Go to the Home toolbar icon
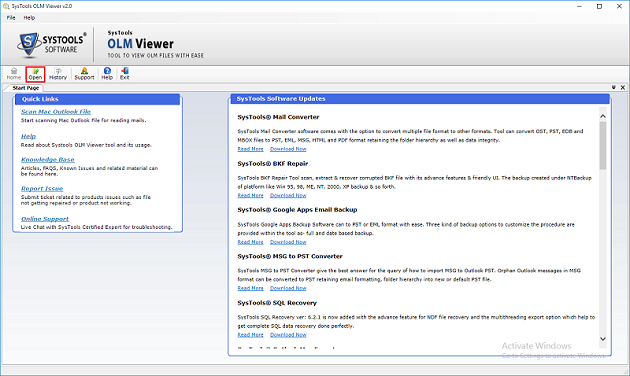Image resolution: width=630 pixels, height=376 pixels. pyautogui.click(x=14, y=74)
